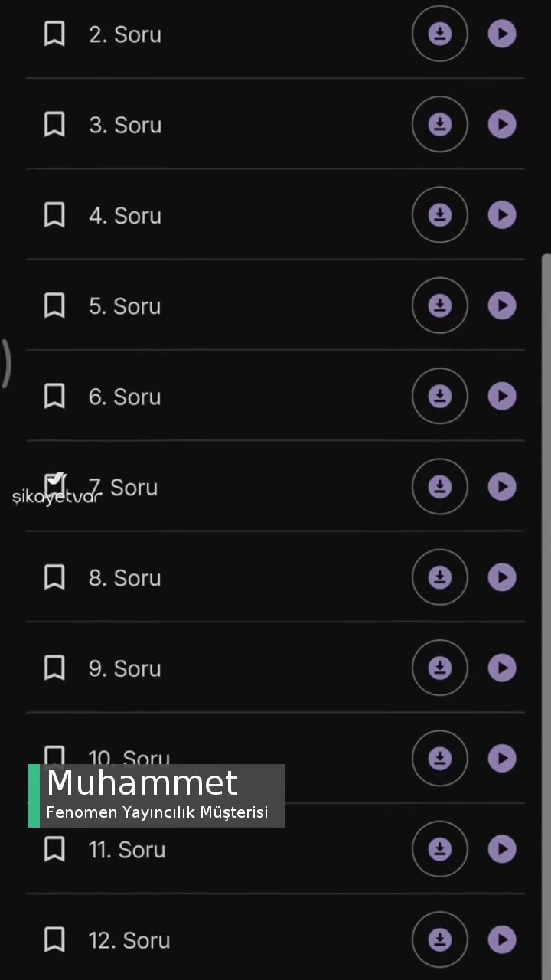Download the 8. Soru video
Screen dimensions: 551x980
point(439,577)
